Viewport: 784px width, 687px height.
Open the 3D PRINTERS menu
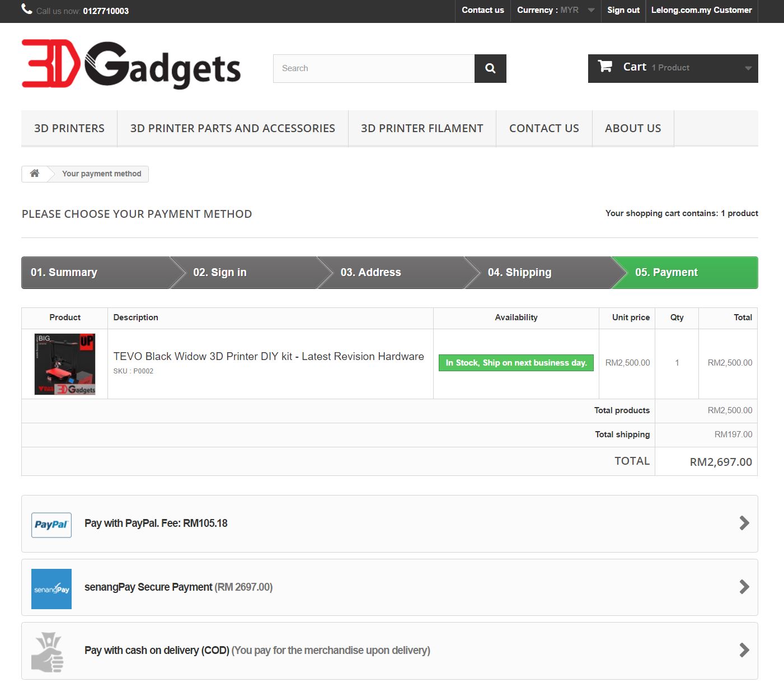(69, 128)
